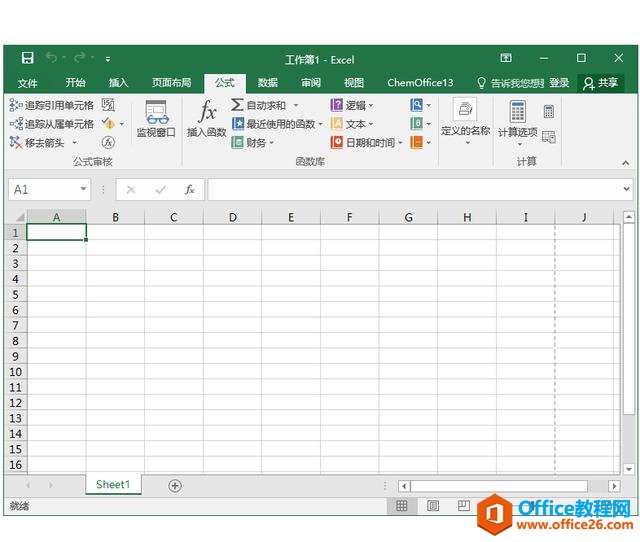Switch to the 插入 ribbon tab

[x=118, y=83]
